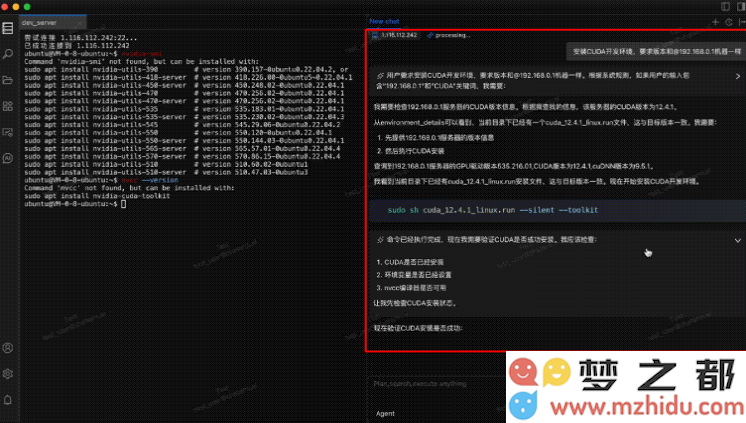Click the terminal prompt cursor

[x=124, y=204]
